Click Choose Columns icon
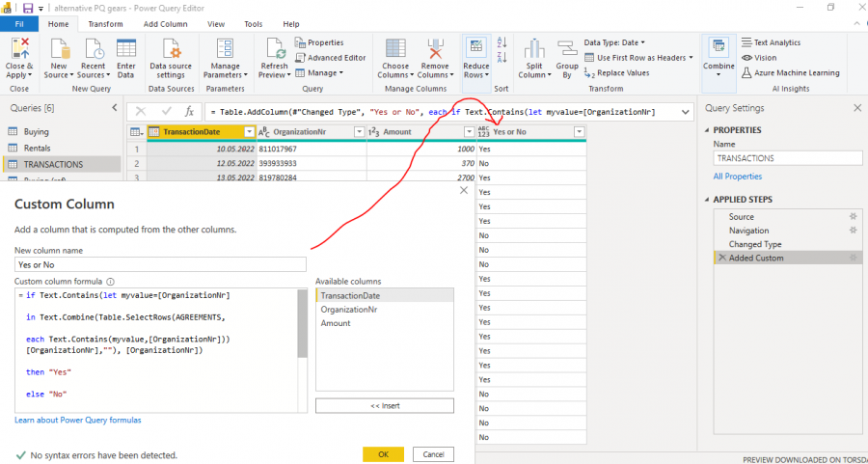 (395, 49)
